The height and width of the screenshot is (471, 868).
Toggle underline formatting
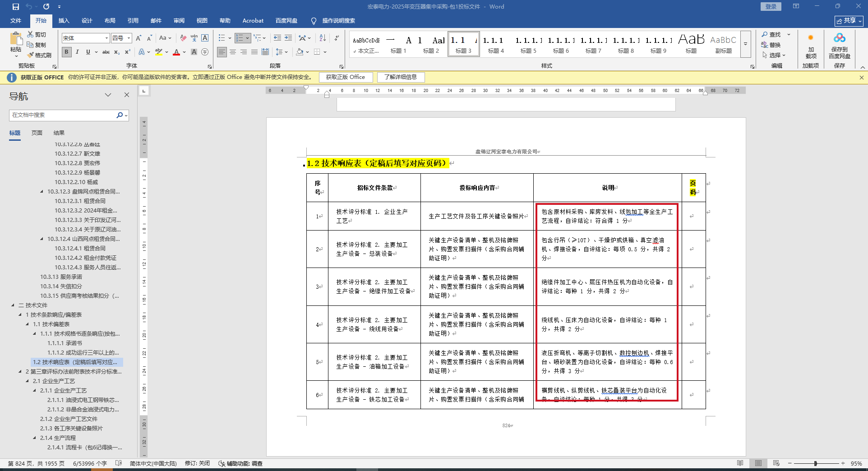[88, 52]
